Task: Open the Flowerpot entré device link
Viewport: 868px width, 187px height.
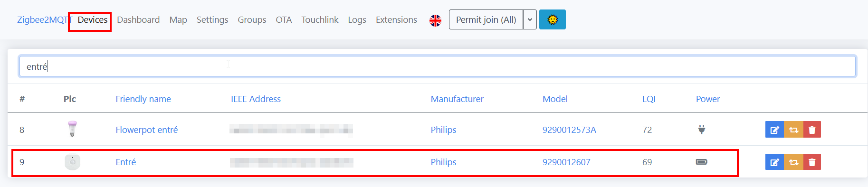Action: [147, 130]
